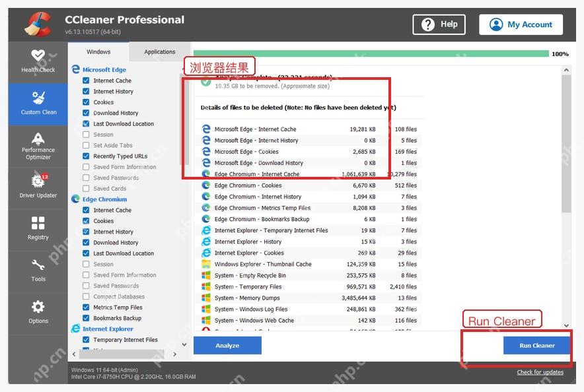
Task: Open My Account
Action: [521, 24]
